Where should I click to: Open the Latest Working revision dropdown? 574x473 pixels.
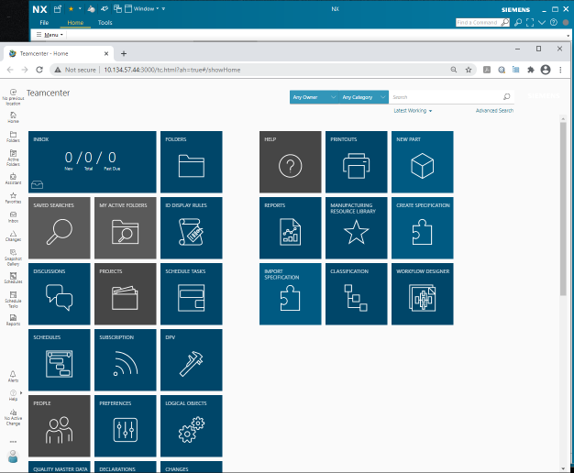coord(413,111)
